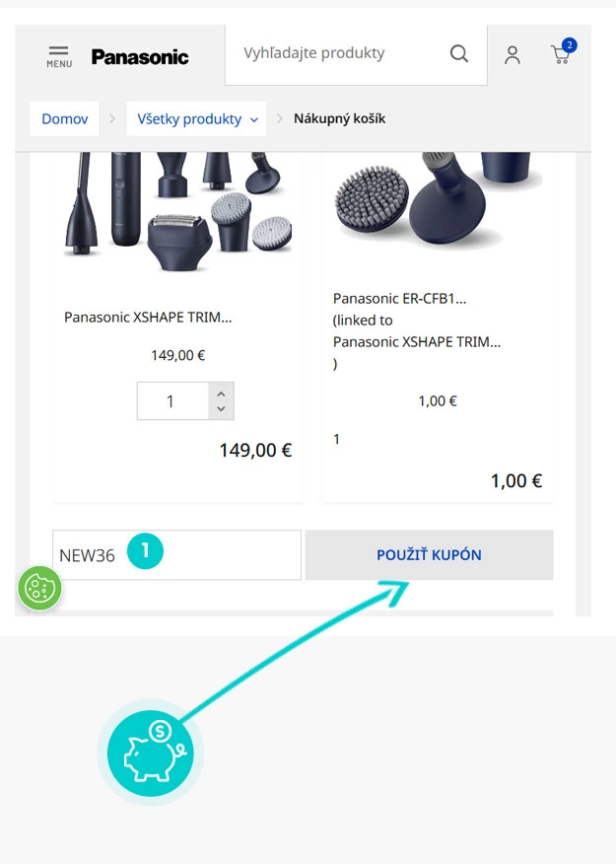Open Panasonic XSHAPE TRIM product link
616x864 pixels.
coord(148,318)
